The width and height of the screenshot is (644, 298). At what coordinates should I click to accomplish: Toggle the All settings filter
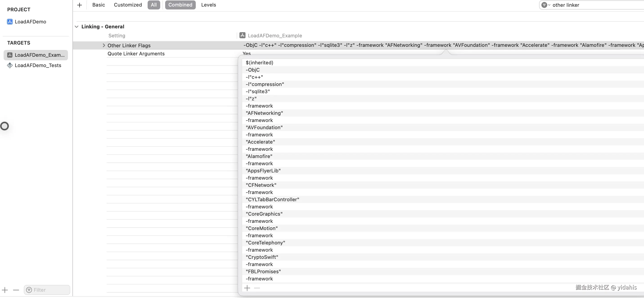153,5
